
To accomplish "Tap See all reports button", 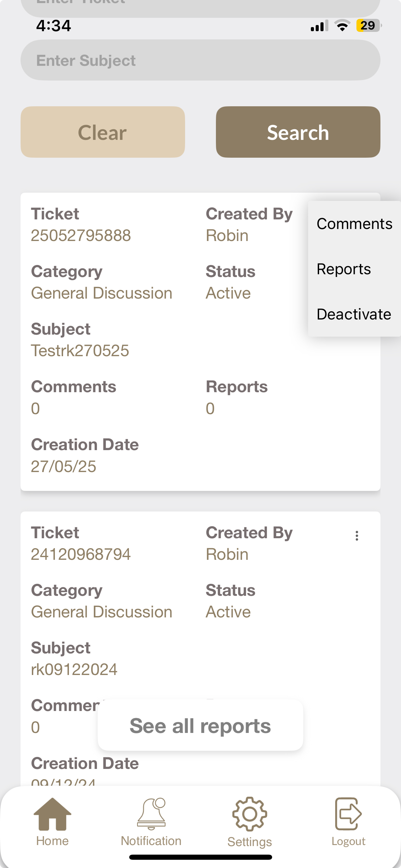I will [200, 726].
